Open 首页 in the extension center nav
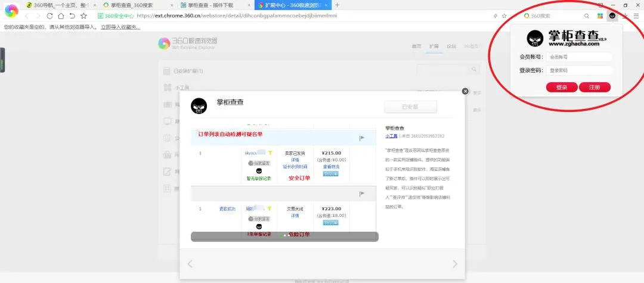Image resolution: width=644 pixels, height=283 pixels. pyautogui.click(x=416, y=46)
